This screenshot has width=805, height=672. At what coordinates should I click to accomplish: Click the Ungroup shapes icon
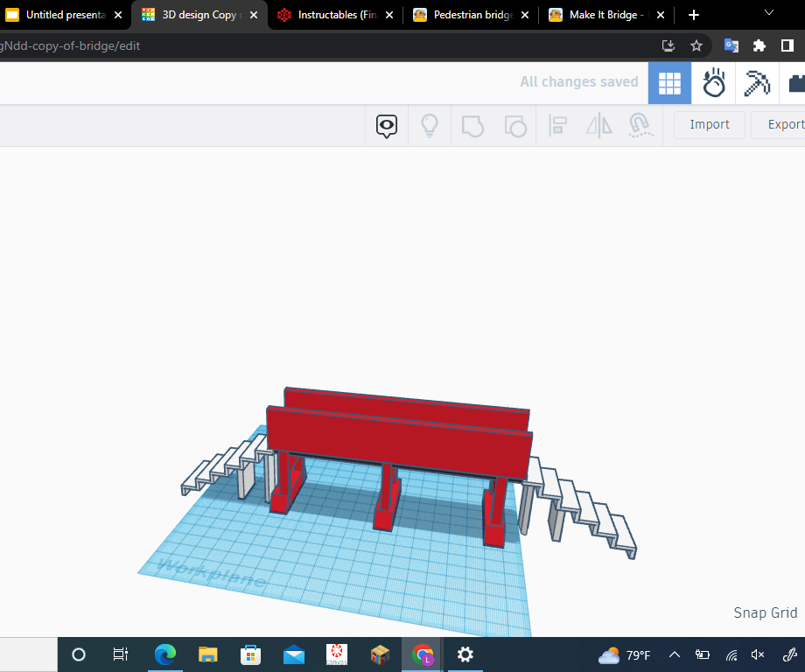coord(514,126)
